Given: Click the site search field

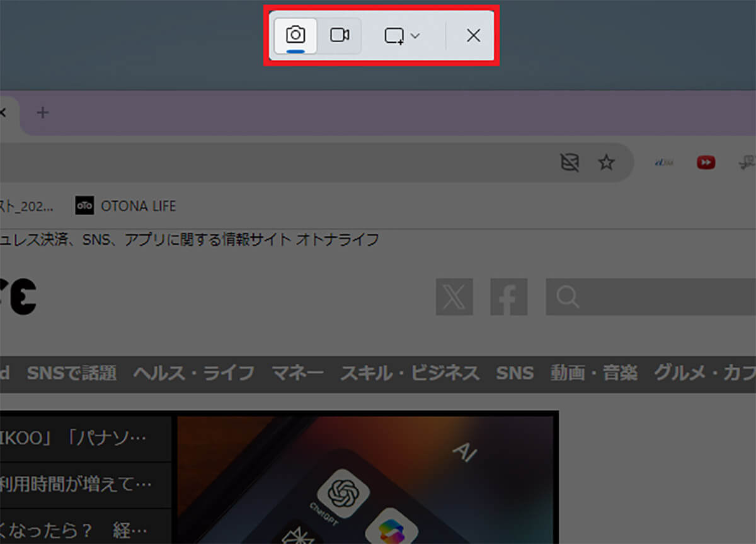Looking at the screenshot, I should [x=651, y=297].
